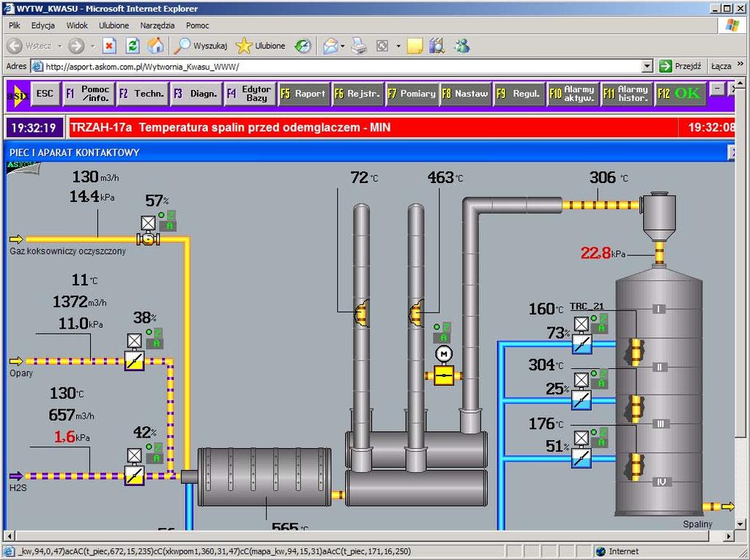The image size is (750, 560).
Task: Click in the address URL field
Action: [343, 67]
